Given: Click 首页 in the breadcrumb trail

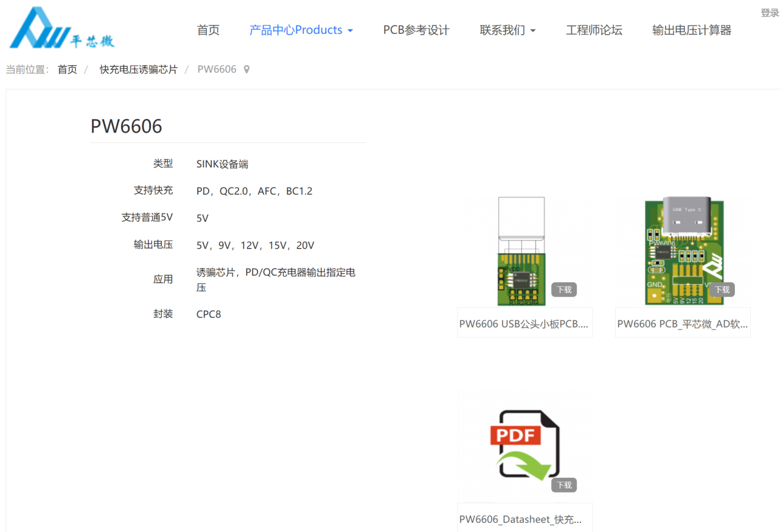Looking at the screenshot, I should pyautogui.click(x=67, y=69).
